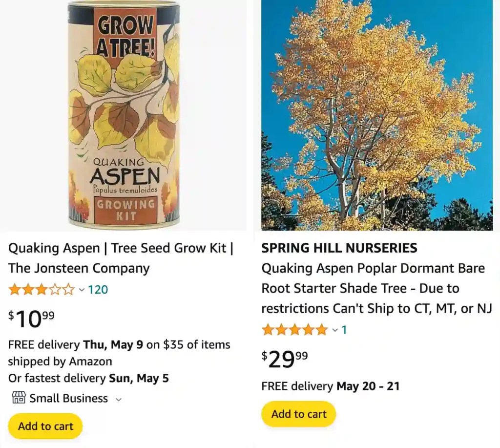The height and width of the screenshot is (448, 500).
Task: View the single review for Spring Hill tree
Action: click(x=344, y=330)
